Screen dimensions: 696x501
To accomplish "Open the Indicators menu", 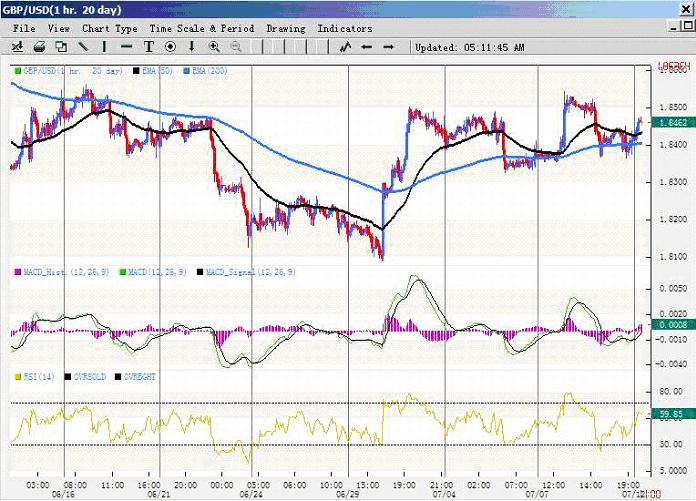I will [345, 29].
